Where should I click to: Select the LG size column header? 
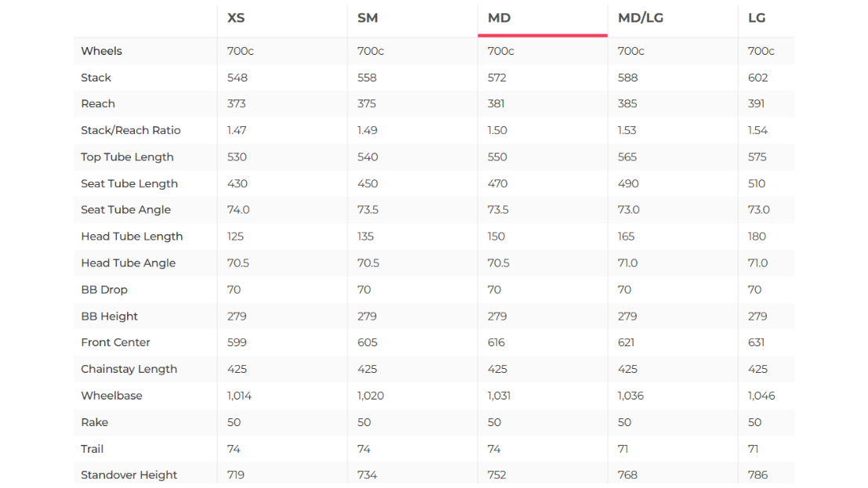tap(757, 18)
